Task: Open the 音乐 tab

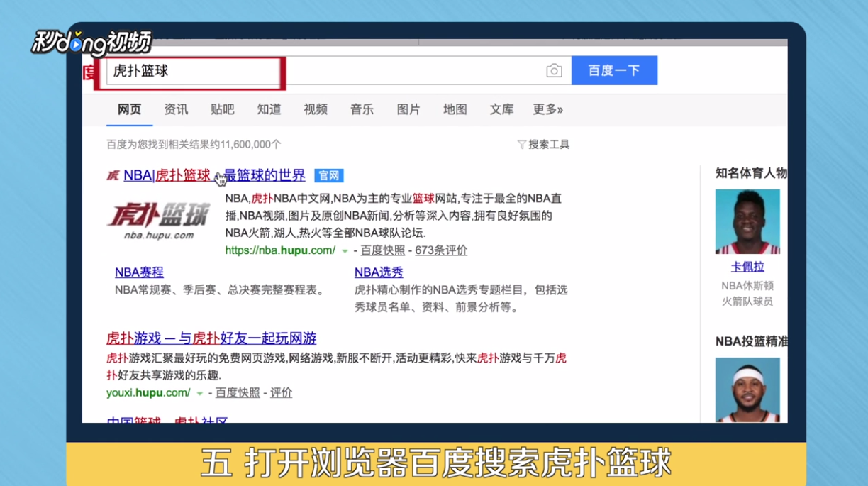Action: tap(362, 109)
